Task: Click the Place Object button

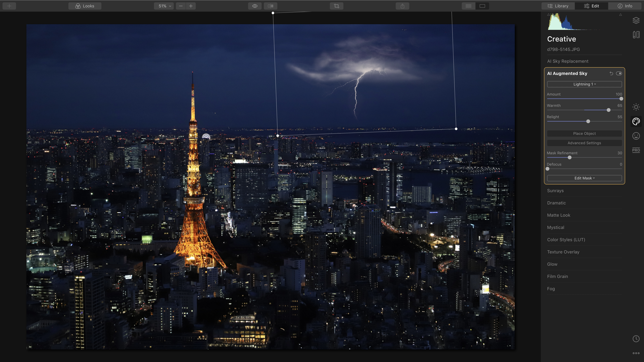Action: pos(584,133)
